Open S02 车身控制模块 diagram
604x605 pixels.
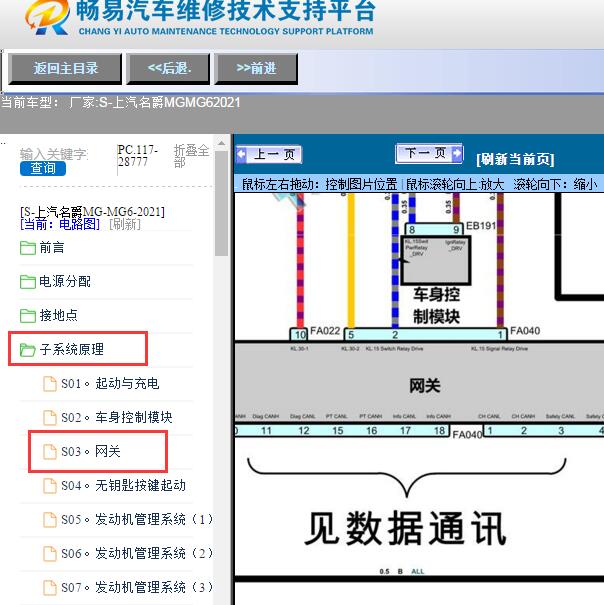coord(117,417)
